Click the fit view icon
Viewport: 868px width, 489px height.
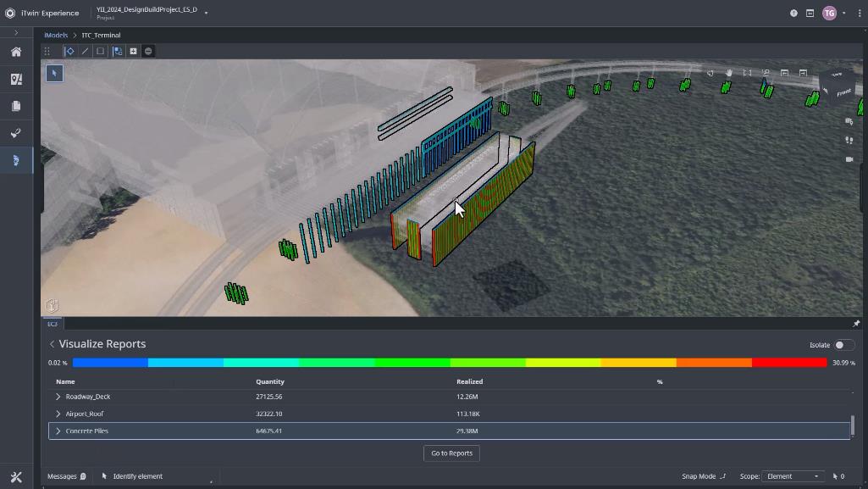pos(747,73)
